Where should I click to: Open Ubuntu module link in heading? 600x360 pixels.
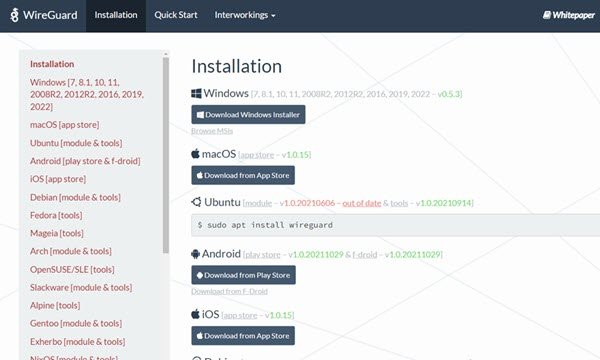point(258,203)
